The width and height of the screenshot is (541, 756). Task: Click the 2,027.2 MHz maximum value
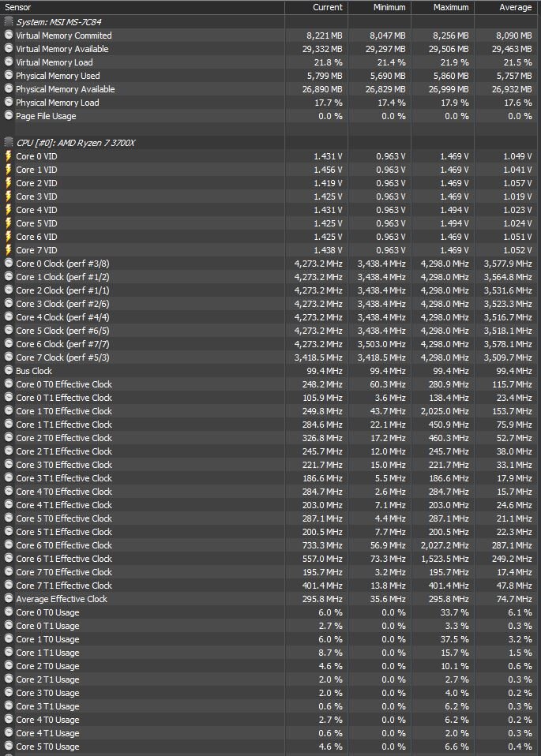coord(445,545)
